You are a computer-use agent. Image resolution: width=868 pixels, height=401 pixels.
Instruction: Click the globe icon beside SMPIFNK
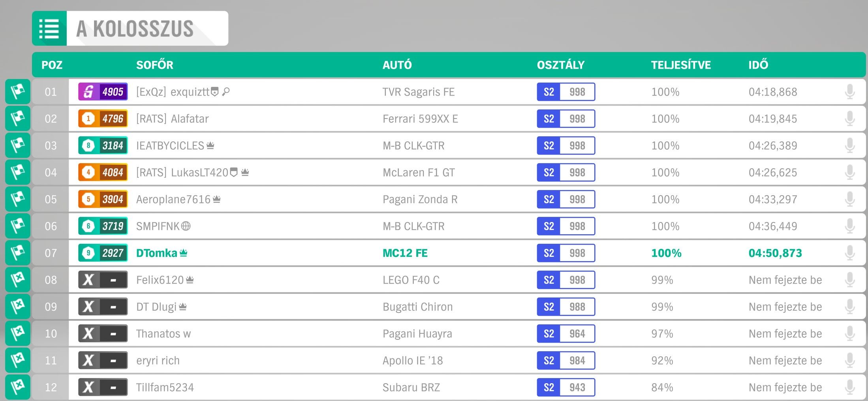[x=186, y=226]
